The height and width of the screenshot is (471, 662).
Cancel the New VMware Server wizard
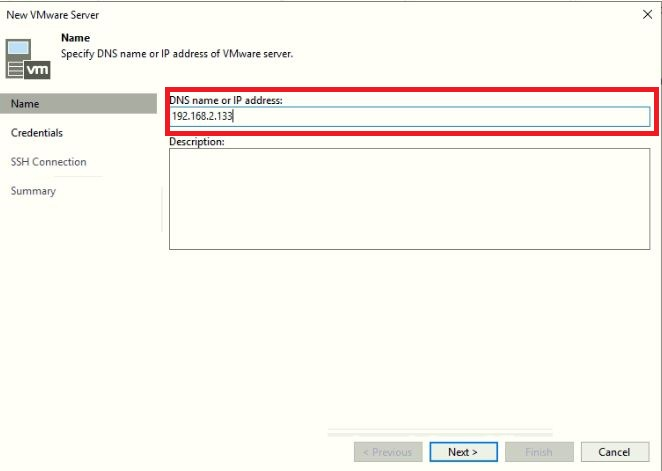pyautogui.click(x=615, y=452)
